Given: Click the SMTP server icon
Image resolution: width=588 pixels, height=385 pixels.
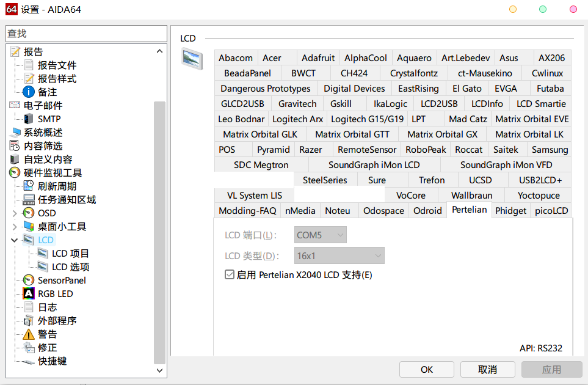Looking at the screenshot, I should (29, 119).
